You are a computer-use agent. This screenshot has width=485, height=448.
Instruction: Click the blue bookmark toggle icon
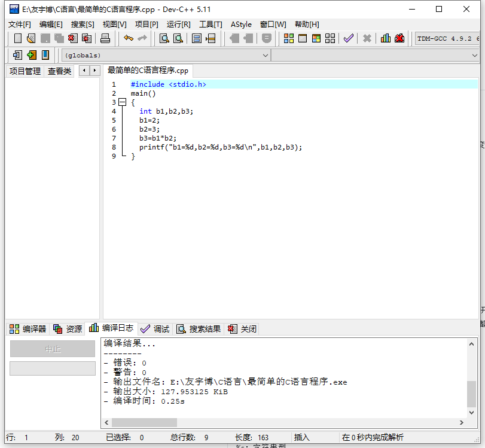click(45, 55)
